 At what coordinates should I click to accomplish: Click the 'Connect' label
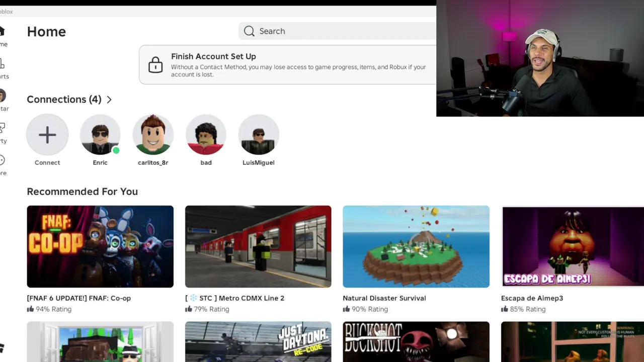coord(47,163)
